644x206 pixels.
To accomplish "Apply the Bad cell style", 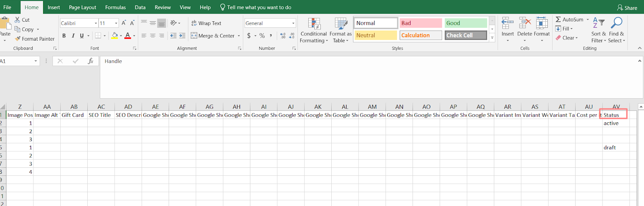I will tap(421, 23).
